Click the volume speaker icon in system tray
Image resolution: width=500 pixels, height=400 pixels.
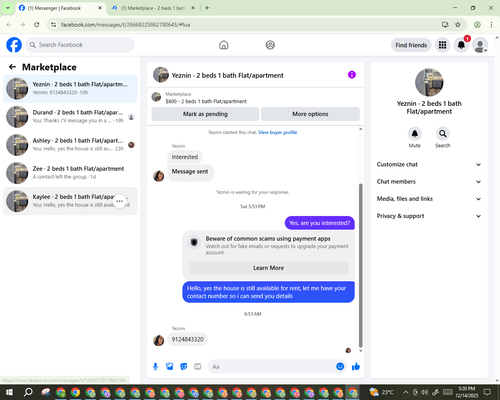click(424, 392)
